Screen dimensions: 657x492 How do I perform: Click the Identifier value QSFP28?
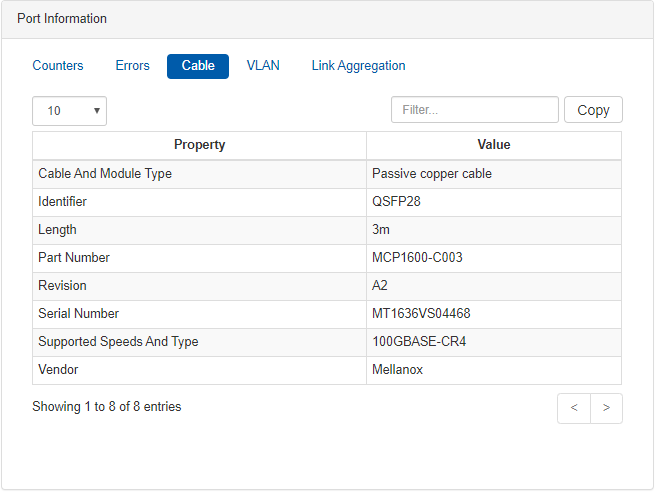tap(396, 202)
